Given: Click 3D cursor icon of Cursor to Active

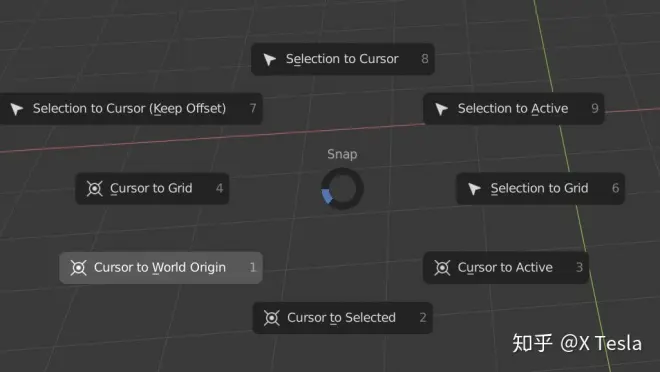Looking at the screenshot, I should click(x=442, y=268).
